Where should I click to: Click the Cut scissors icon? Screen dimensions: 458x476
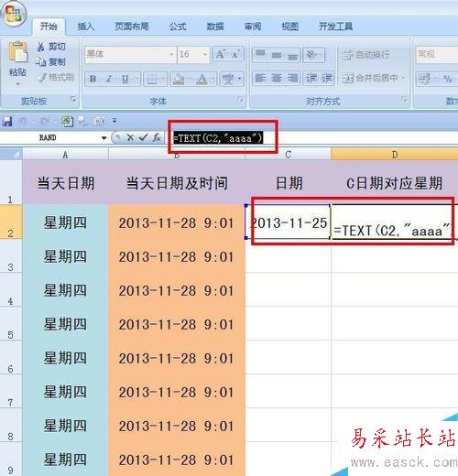click(x=40, y=47)
